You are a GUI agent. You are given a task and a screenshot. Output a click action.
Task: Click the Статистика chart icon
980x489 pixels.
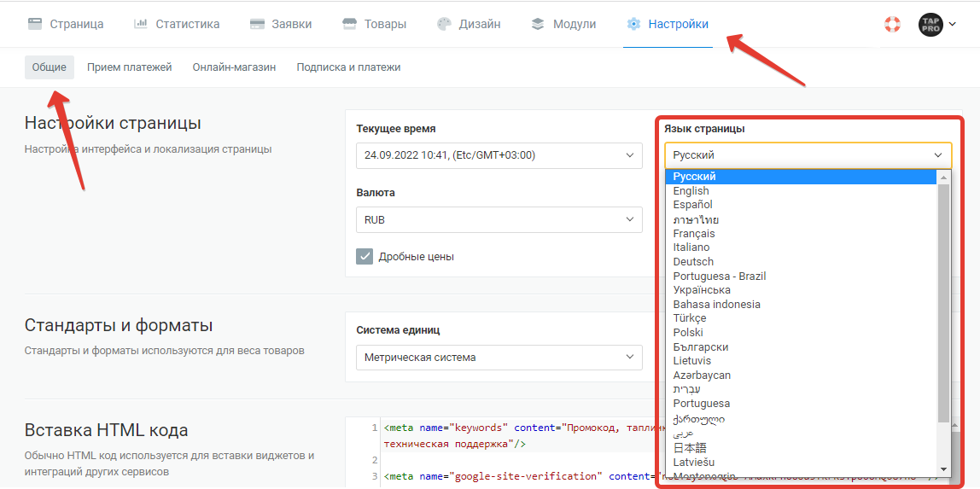pyautogui.click(x=141, y=25)
